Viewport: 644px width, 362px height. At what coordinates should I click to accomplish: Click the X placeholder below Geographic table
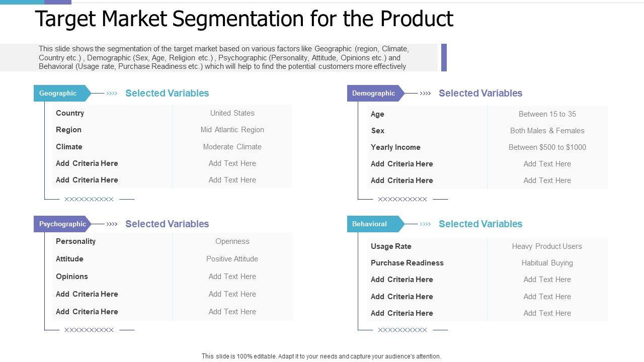point(89,200)
